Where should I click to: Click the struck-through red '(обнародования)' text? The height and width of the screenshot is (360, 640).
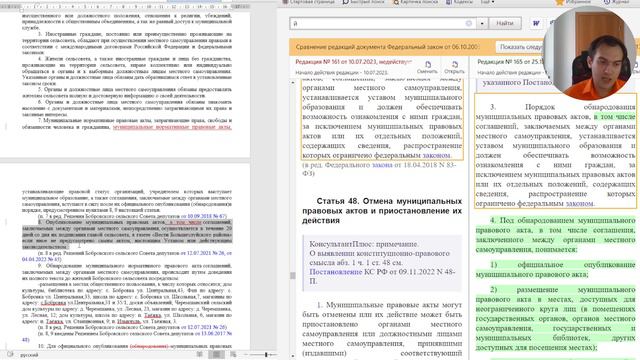[149, 346]
